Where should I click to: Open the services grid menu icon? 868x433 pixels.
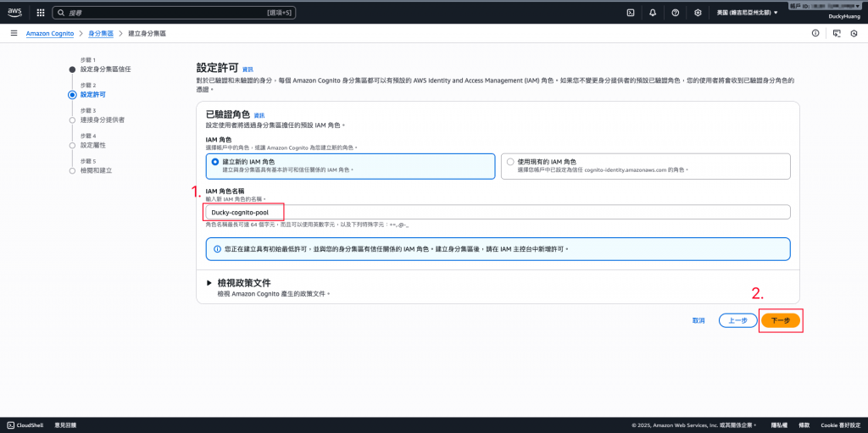[41, 13]
